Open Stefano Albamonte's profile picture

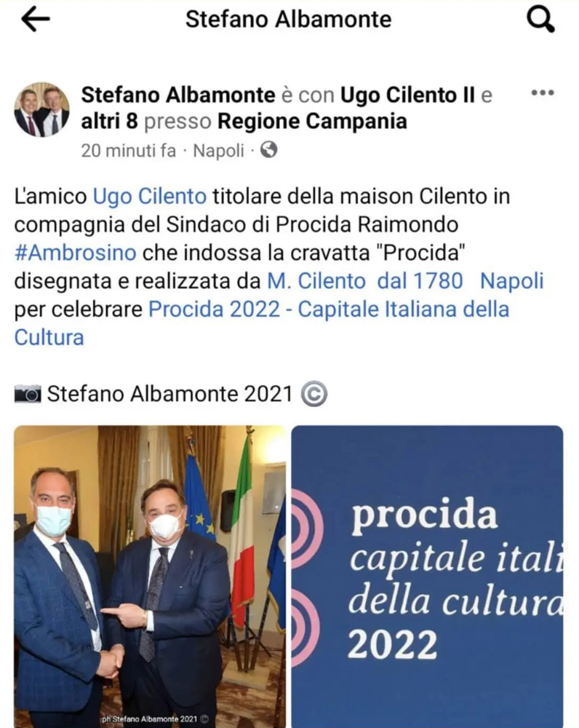pos(42,110)
